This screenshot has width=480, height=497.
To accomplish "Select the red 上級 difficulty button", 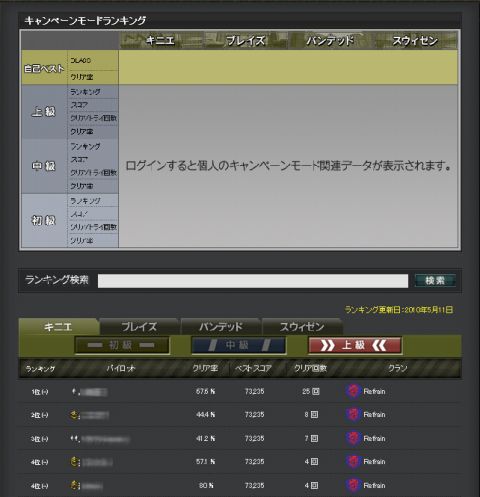I will (355, 345).
